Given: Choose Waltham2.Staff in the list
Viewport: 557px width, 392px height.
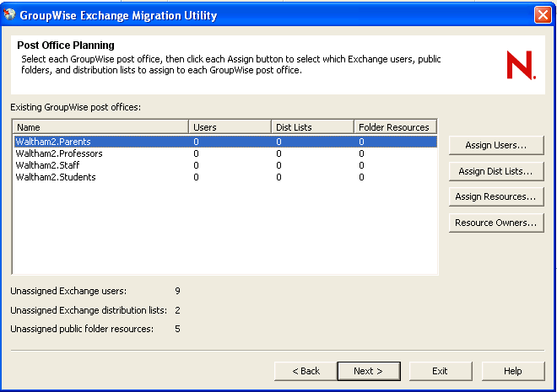Looking at the screenshot, I should (x=47, y=165).
